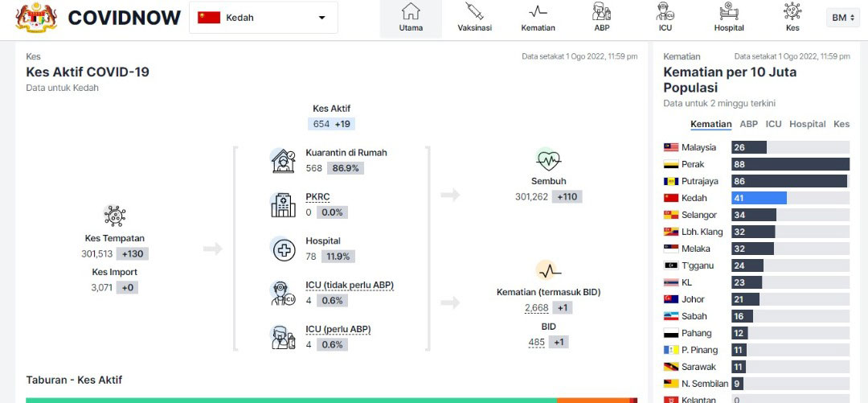The width and height of the screenshot is (868, 403).
Task: Click the Selangor flag in ranking list
Action: point(671,215)
